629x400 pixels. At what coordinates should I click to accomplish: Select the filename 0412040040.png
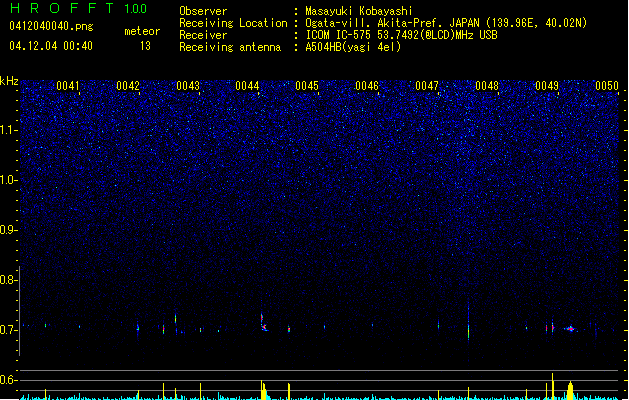pyautogui.click(x=51, y=26)
